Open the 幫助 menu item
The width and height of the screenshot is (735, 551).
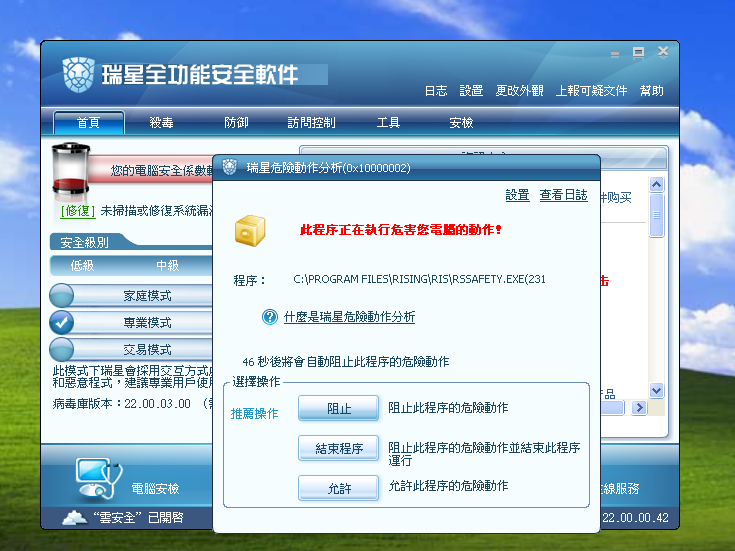pyautogui.click(x=652, y=91)
